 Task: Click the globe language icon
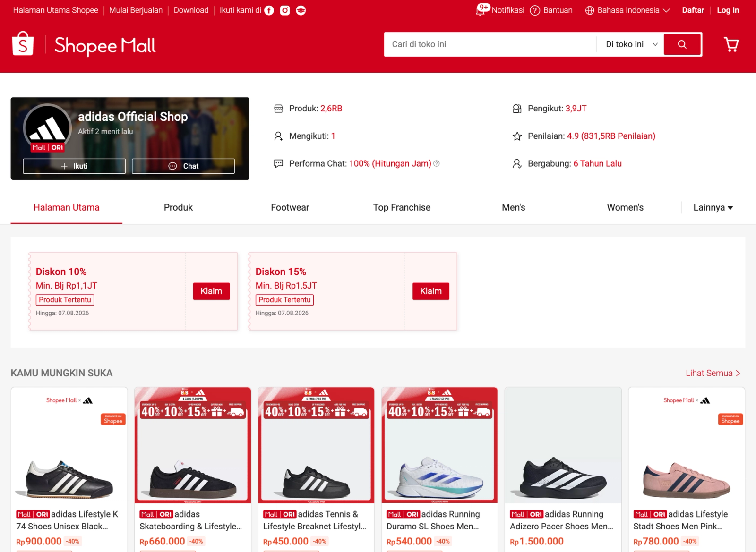tap(590, 10)
